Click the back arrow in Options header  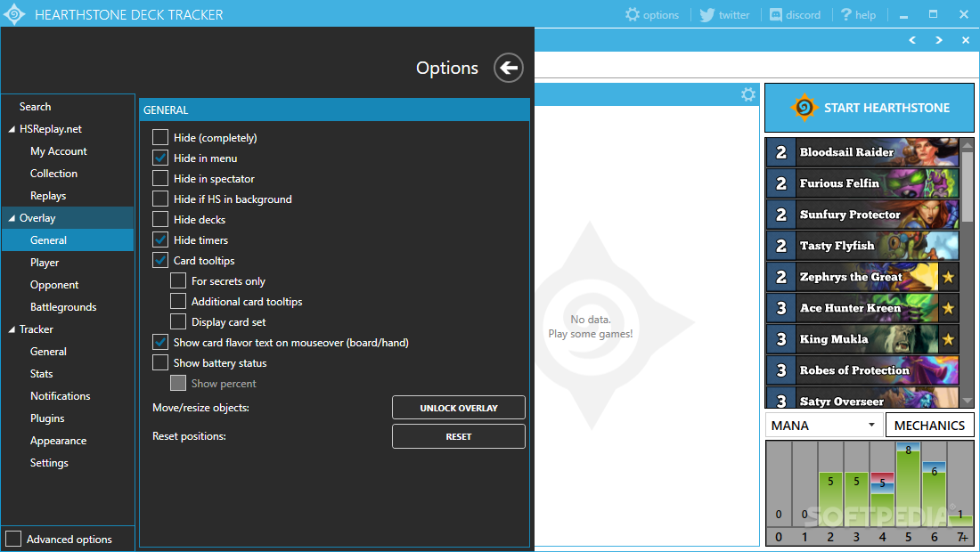509,68
